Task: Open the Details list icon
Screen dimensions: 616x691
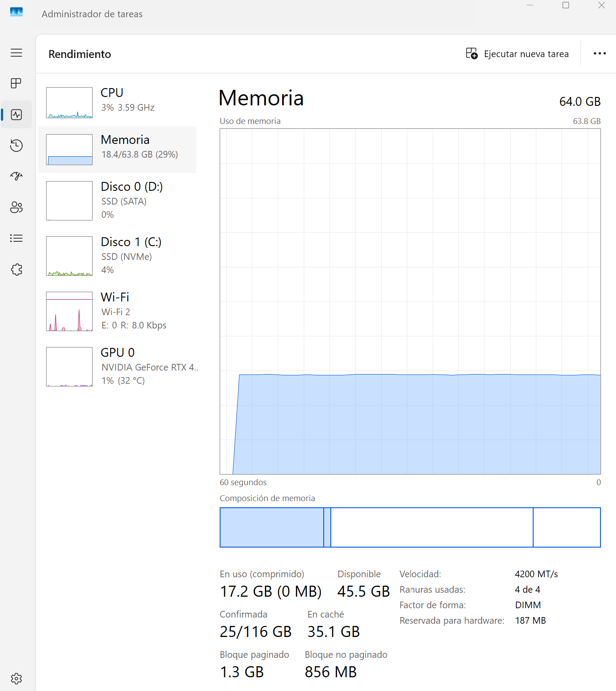Action: coord(16,239)
